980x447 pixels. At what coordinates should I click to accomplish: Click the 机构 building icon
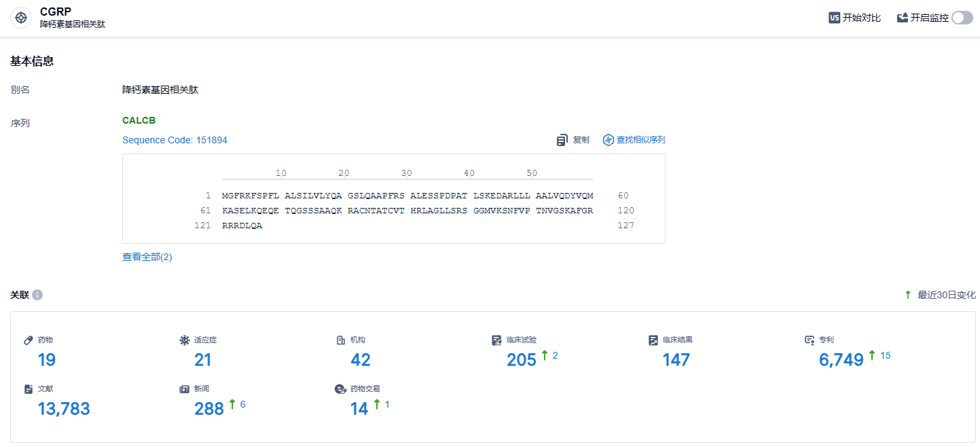click(341, 340)
